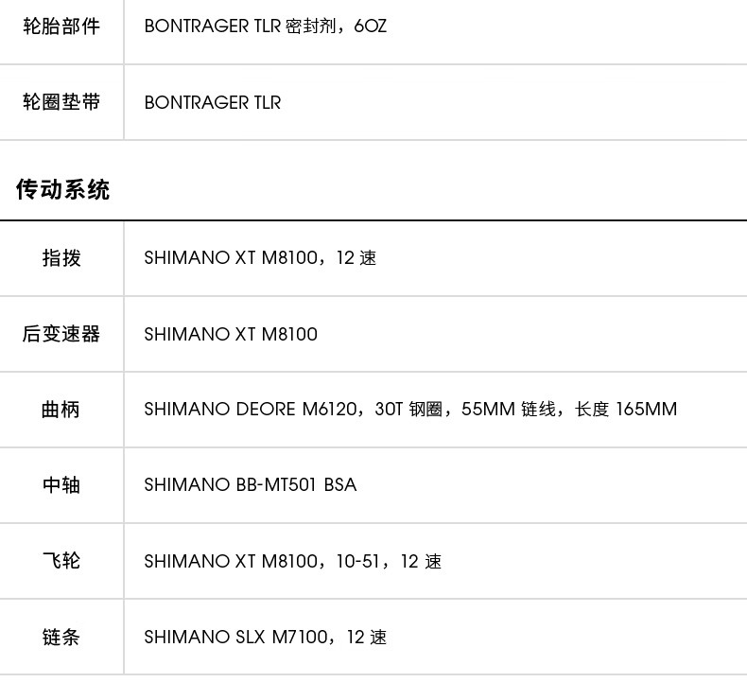747x700 pixels.
Task: Click the BONTRAGER TLR rim strip value
Action: [213, 102]
